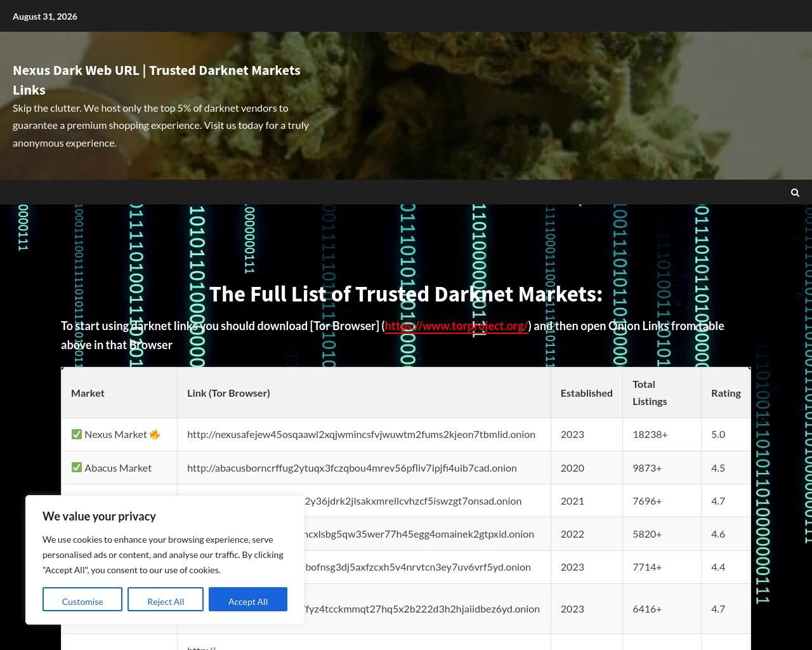Select the Rating column header
Viewport: 812px width, 650px height.
click(726, 393)
